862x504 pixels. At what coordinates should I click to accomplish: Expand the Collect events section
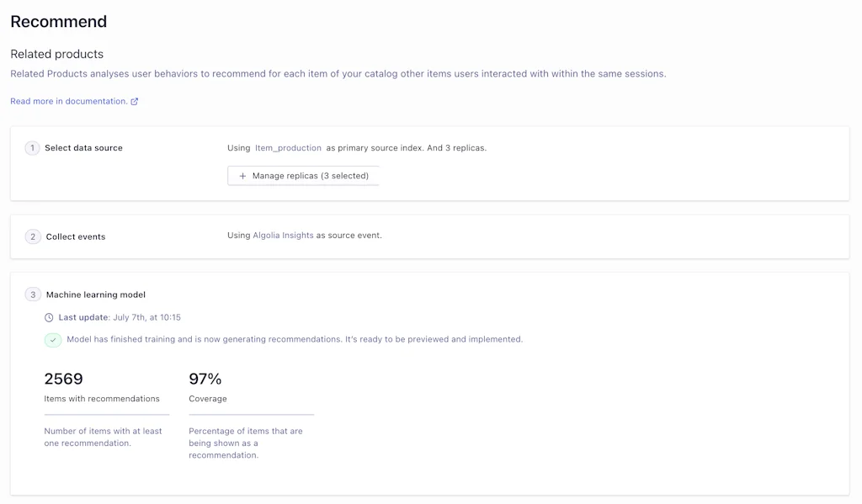coord(76,236)
